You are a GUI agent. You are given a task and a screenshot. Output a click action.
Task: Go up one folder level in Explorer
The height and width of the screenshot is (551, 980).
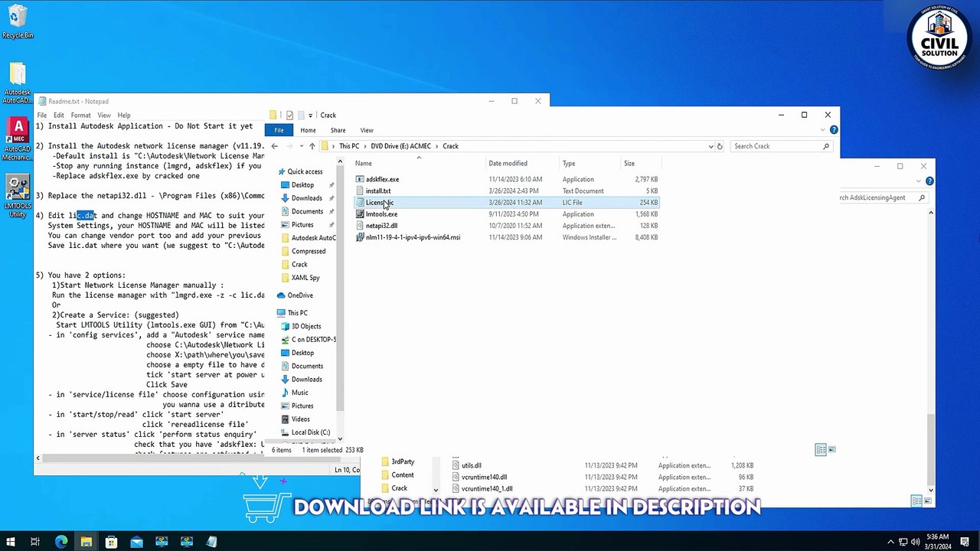[312, 146]
